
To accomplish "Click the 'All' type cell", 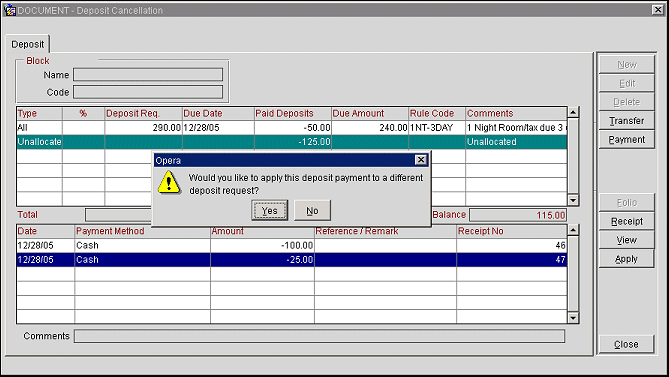I will [40, 128].
